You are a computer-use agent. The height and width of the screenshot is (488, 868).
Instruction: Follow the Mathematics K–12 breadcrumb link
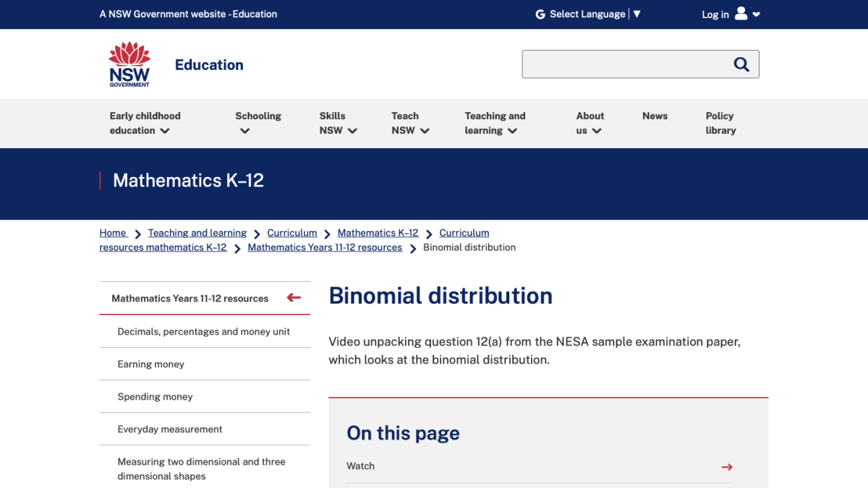point(377,233)
